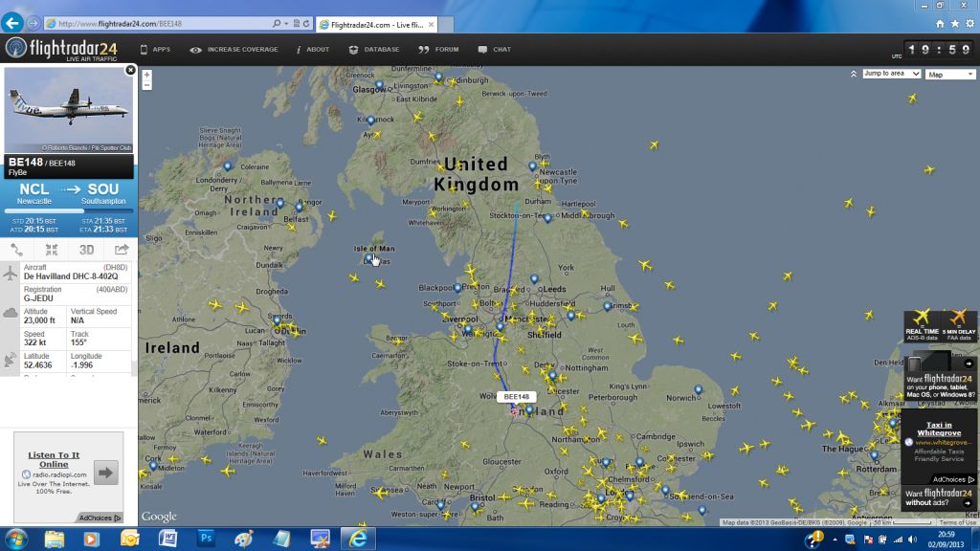The height and width of the screenshot is (551, 980).
Task: Open the Forum link in navigation
Action: coord(438,50)
